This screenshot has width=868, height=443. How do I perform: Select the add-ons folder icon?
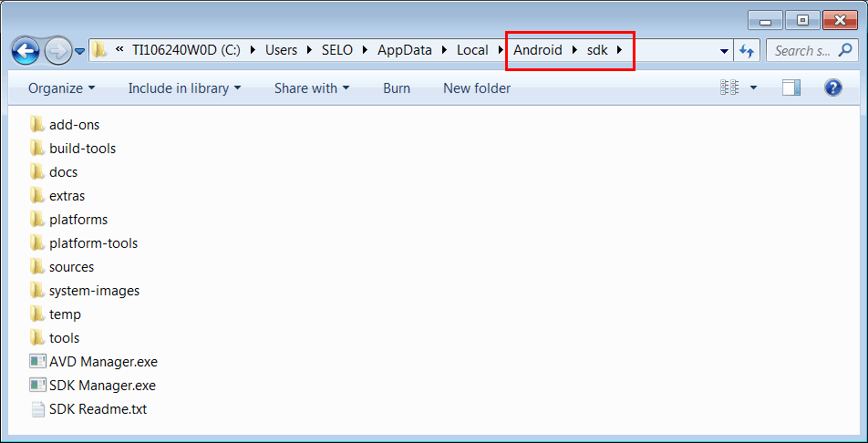click(36, 124)
